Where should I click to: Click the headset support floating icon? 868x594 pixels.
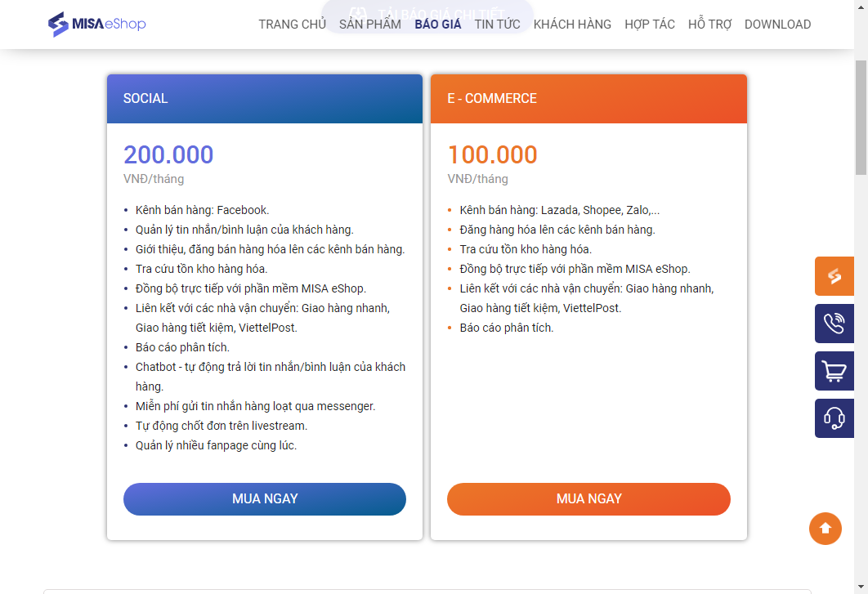tap(834, 418)
